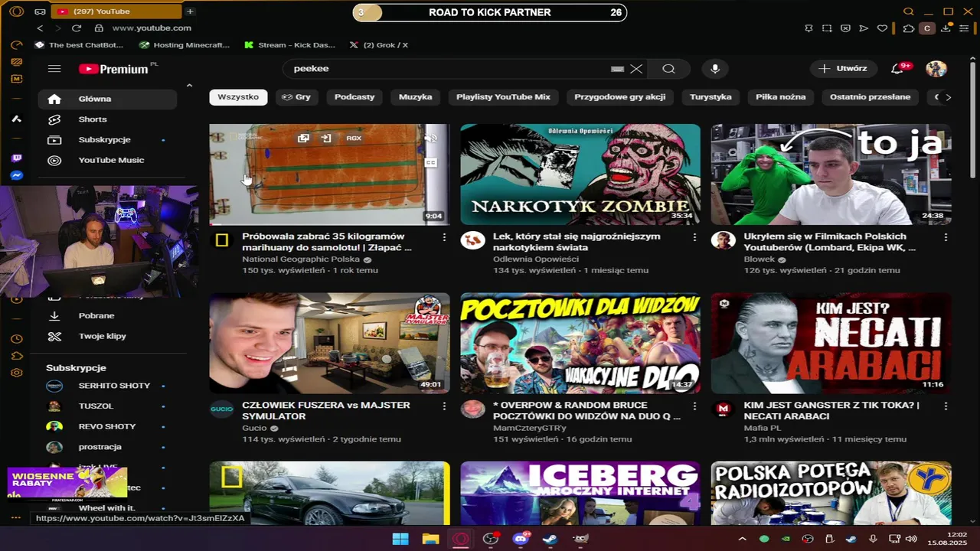Open the Blowek 'to ja' video thumbnail

pos(831,174)
